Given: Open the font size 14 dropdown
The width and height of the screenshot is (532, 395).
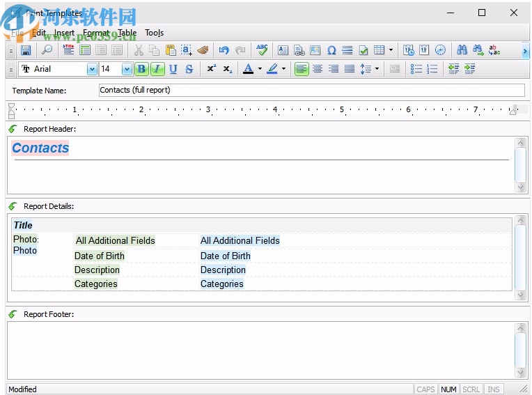Looking at the screenshot, I should click(127, 69).
